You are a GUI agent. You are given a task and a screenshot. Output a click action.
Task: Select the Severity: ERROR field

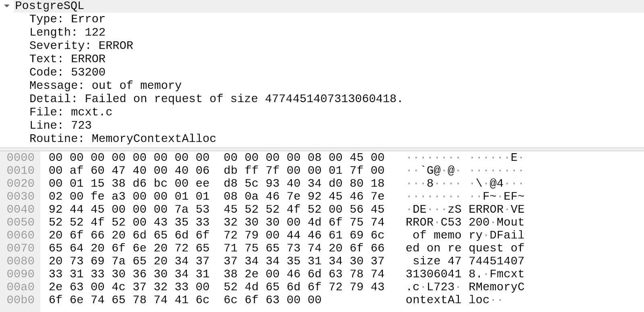tap(81, 45)
